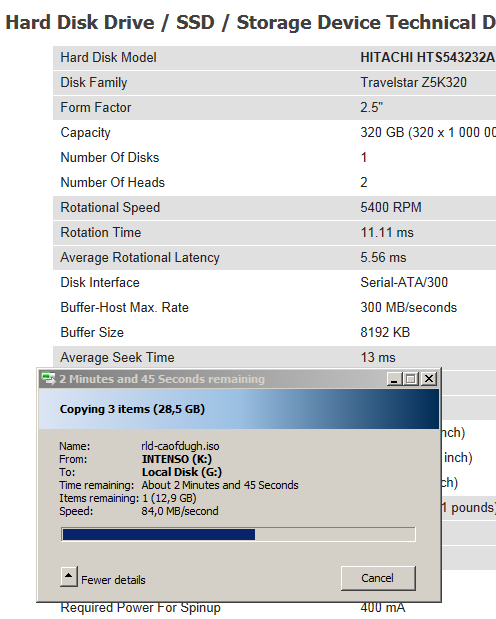Click the copy progress bar
Image resolution: width=496 pixels, height=619 pixels.
[238, 534]
